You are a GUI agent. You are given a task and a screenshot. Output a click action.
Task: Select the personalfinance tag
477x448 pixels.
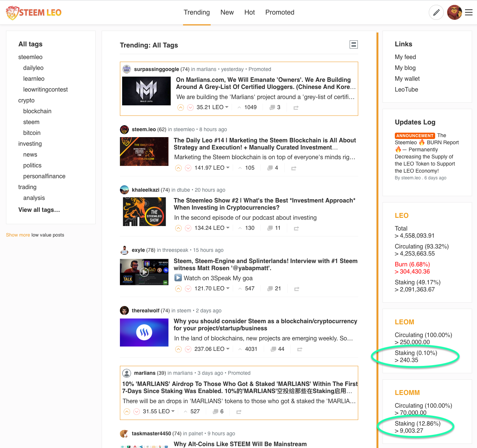[44, 176]
